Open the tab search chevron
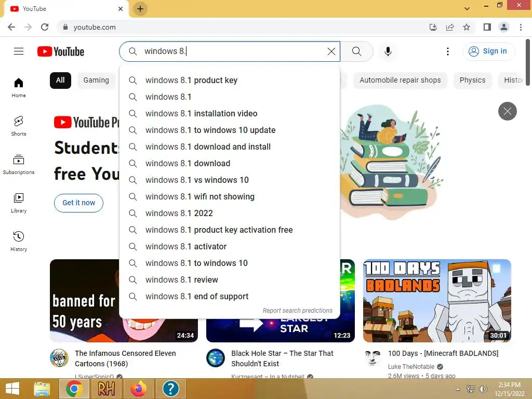Screen dimensions: 532x399 click(467, 9)
